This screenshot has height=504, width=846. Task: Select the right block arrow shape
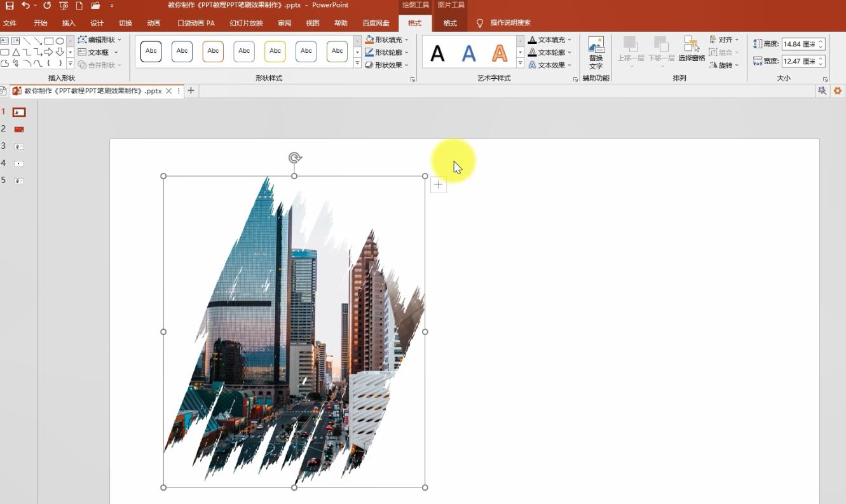click(x=49, y=52)
